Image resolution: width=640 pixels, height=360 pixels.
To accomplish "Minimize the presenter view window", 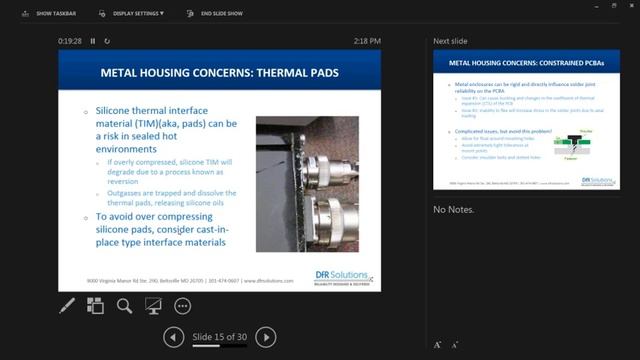I will point(597,6).
